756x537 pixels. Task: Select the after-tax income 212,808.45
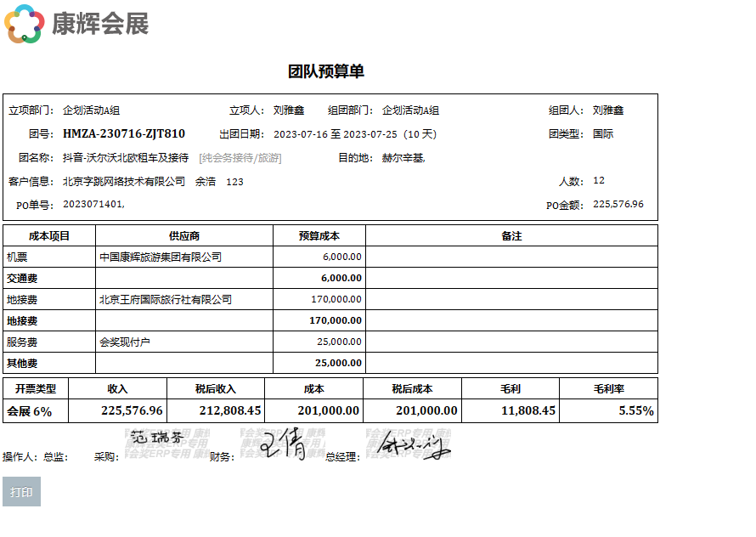(229, 411)
